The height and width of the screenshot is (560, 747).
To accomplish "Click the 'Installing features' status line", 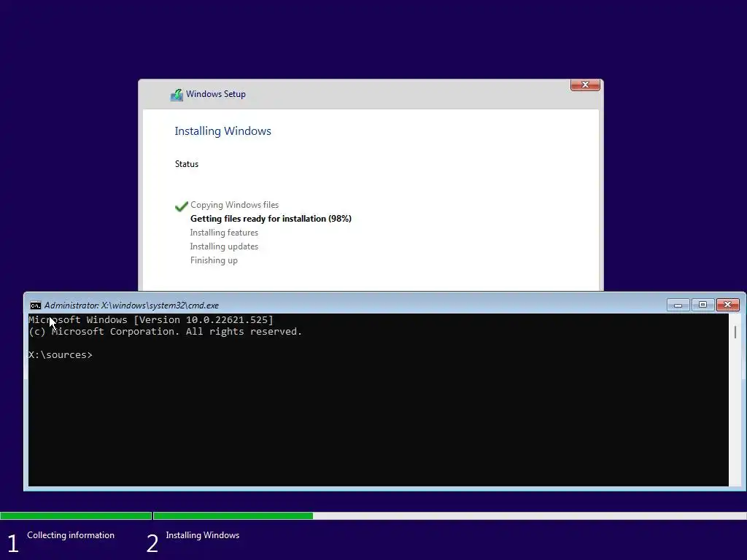I will pos(224,233).
